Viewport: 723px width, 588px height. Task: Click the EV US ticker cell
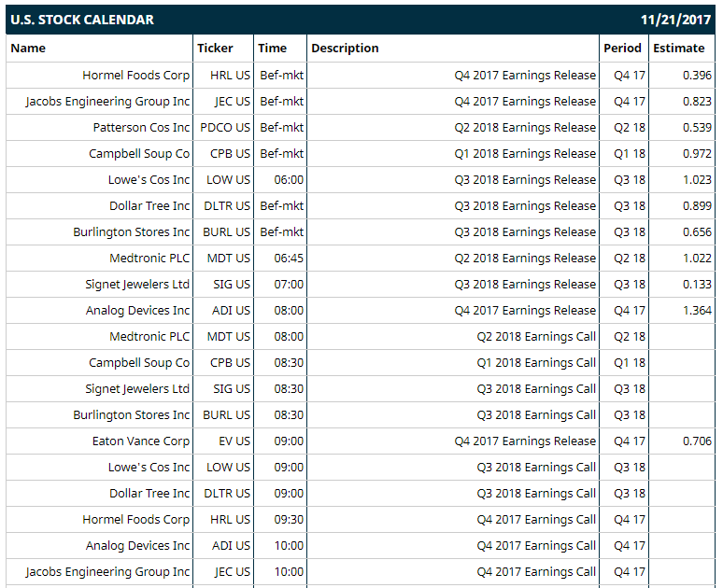234,441
